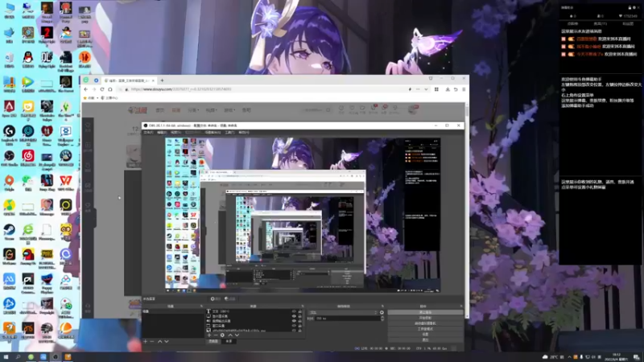The width and height of the screenshot is (644, 362).
Task: Add a new scene with the plus icon
Action: coord(146,341)
